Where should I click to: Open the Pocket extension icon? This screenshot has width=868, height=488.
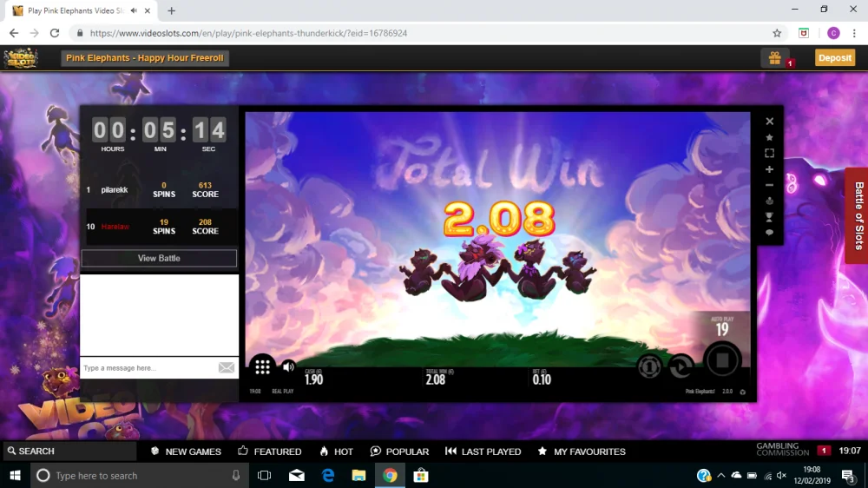click(x=804, y=33)
